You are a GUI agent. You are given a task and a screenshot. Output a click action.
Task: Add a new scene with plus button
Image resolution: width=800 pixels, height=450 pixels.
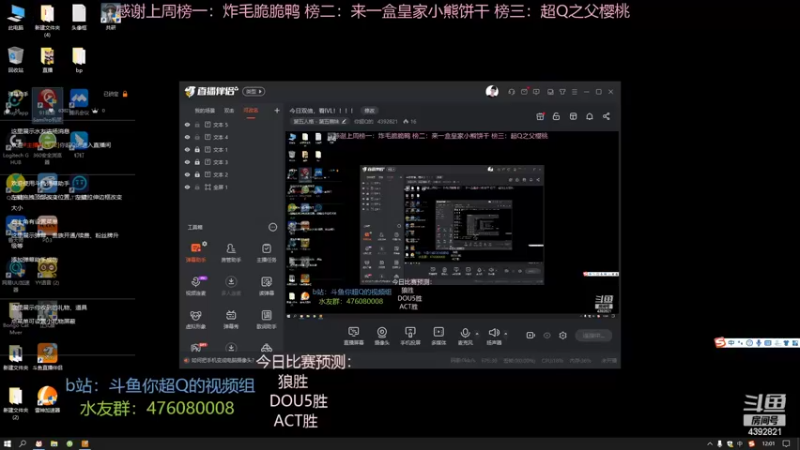pyautogui.click(x=277, y=110)
